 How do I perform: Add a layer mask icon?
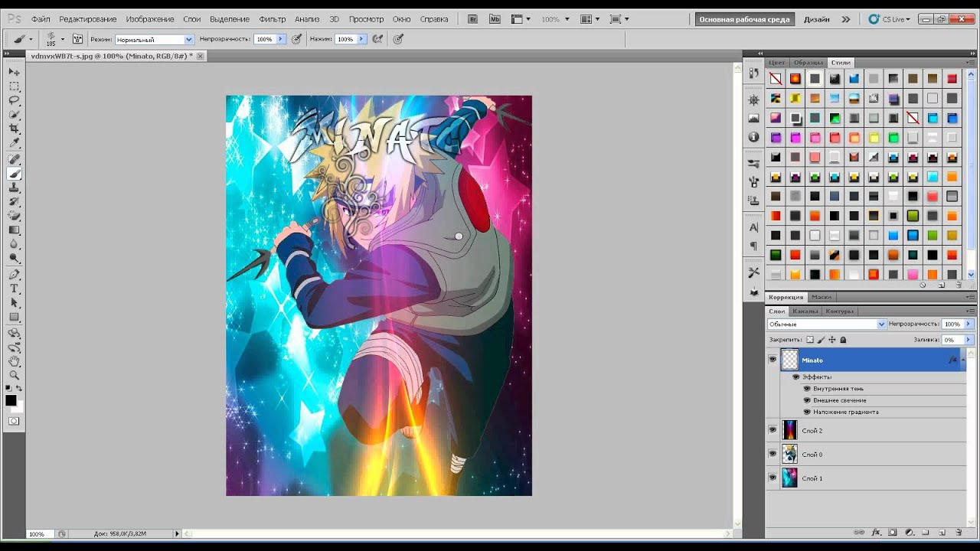coord(893,532)
